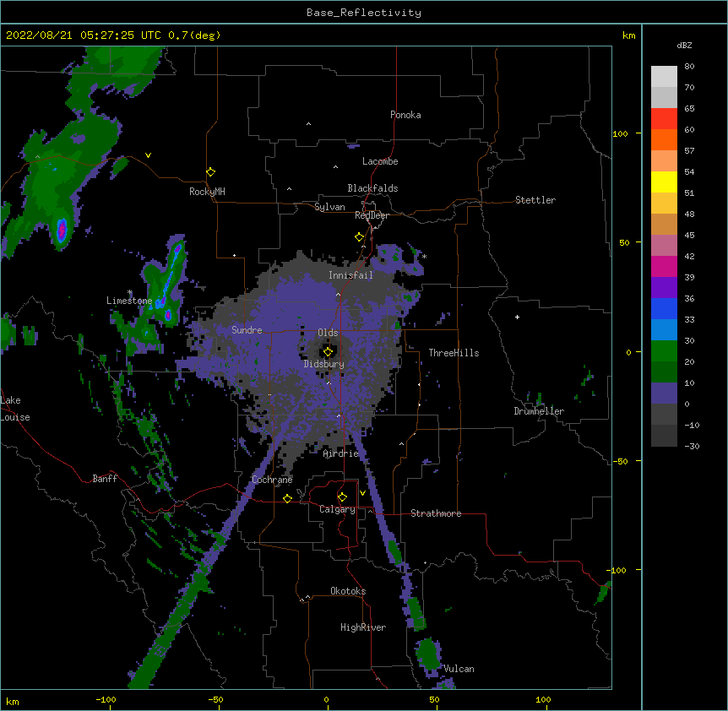Click the Banff label
Screen dimensions: 728x711
pos(105,479)
